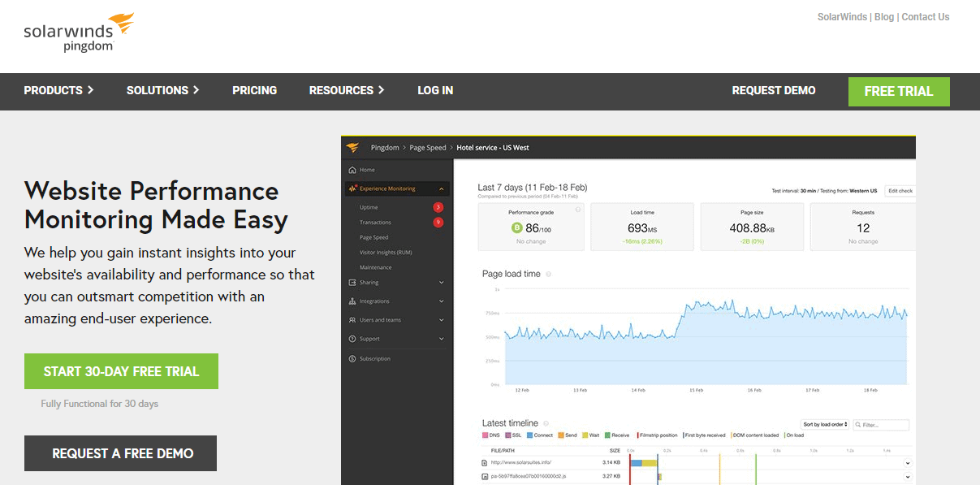This screenshot has width=980, height=485.
Task: Expand the solarsuites.info timeline row
Action: click(907, 462)
